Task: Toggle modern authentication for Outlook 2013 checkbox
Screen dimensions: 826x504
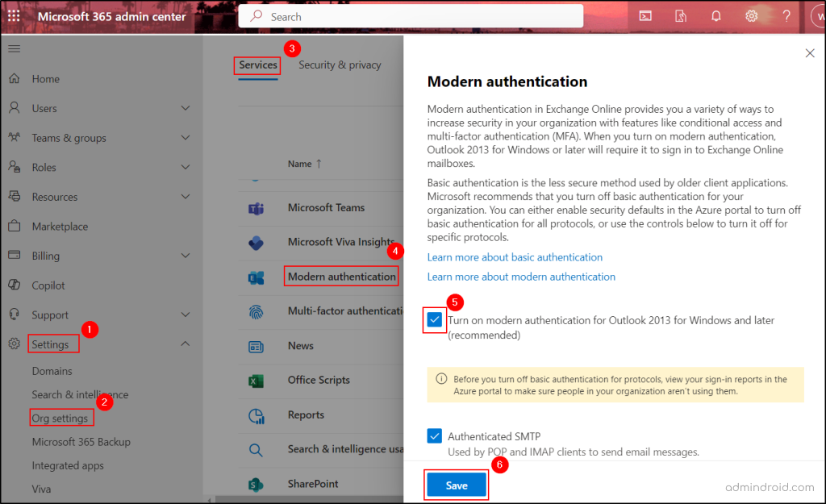Action: tap(435, 319)
